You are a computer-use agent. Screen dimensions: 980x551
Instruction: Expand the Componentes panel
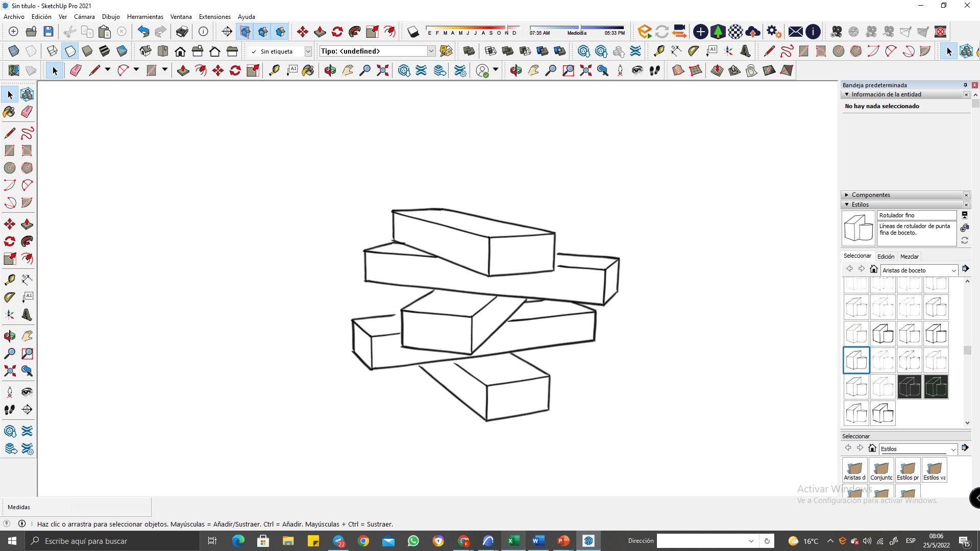pos(870,195)
